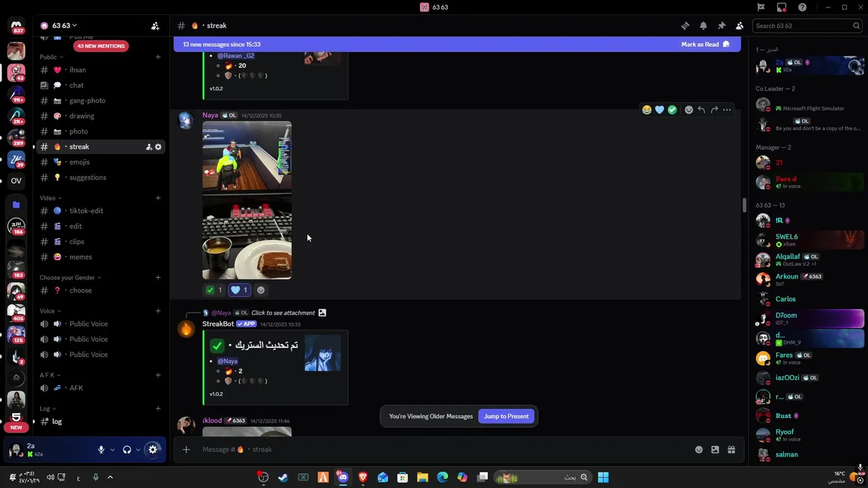Select the gang-photo channel

(100, 100)
